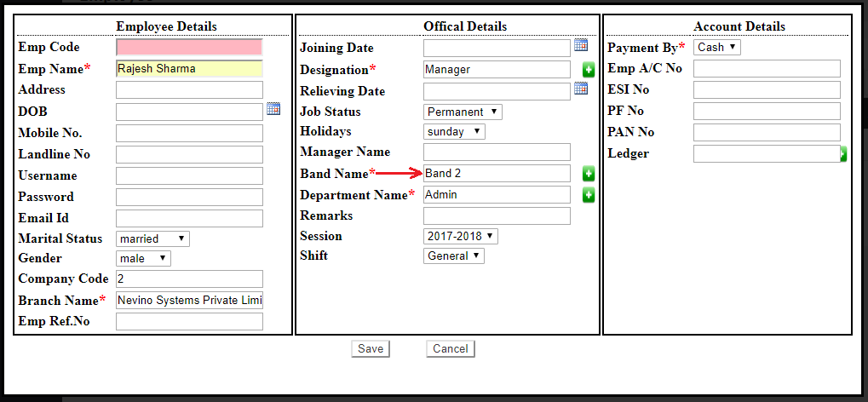Click the Manager Name input field

(x=497, y=152)
